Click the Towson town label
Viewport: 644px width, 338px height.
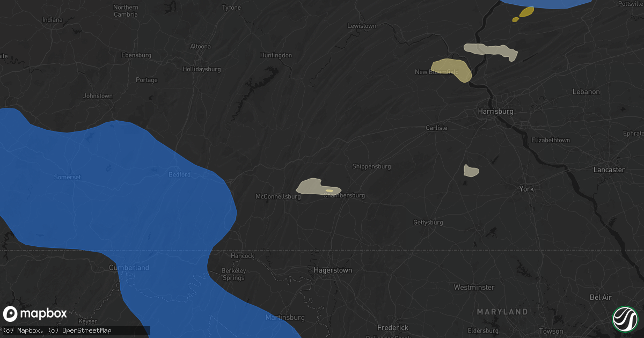tap(551, 331)
